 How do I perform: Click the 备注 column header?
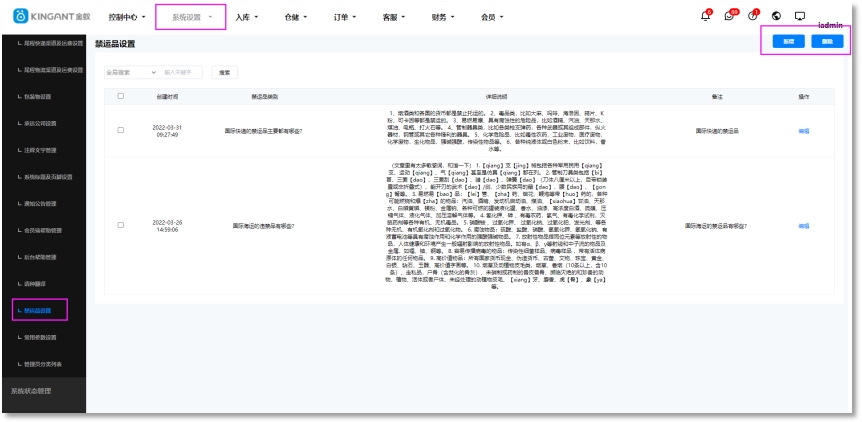[x=717, y=97]
